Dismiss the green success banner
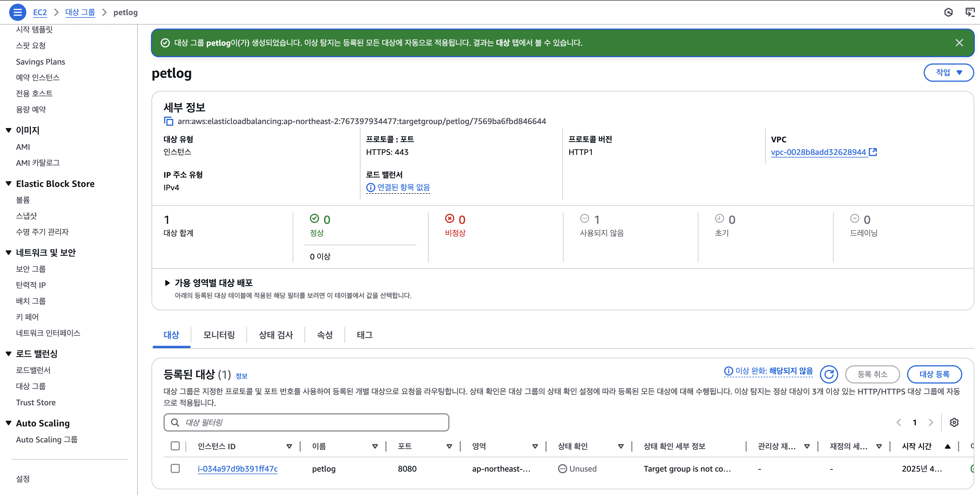 [x=959, y=43]
